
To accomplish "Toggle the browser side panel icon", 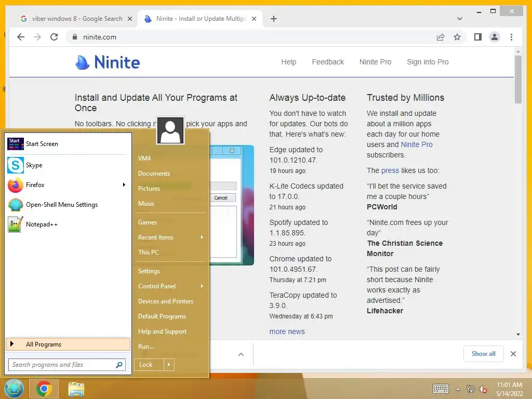I will click(x=478, y=37).
